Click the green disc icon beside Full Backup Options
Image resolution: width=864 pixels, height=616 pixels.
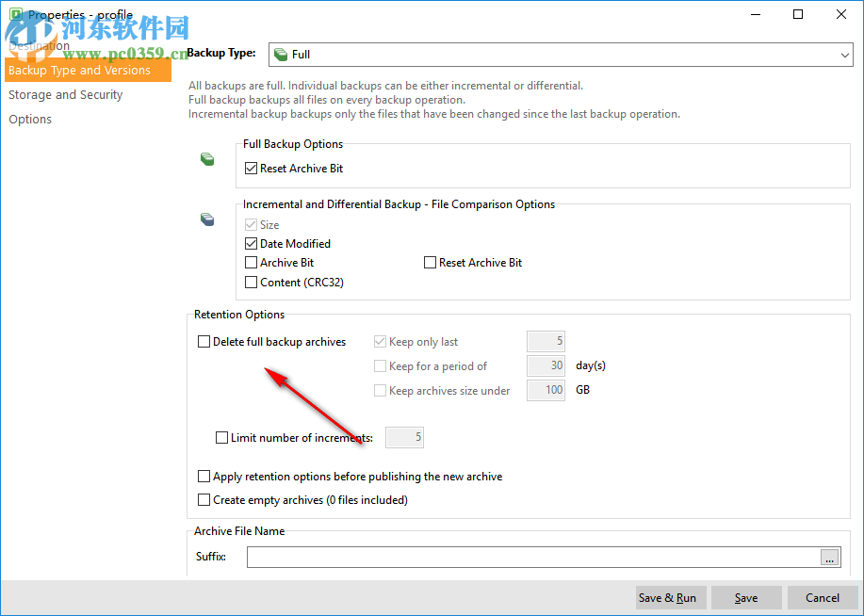tap(206, 158)
